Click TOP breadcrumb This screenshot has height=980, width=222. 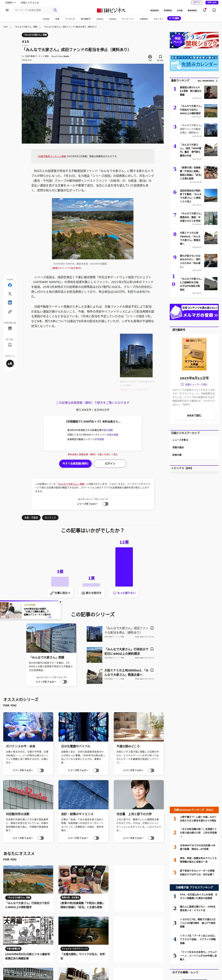click(x=5, y=27)
